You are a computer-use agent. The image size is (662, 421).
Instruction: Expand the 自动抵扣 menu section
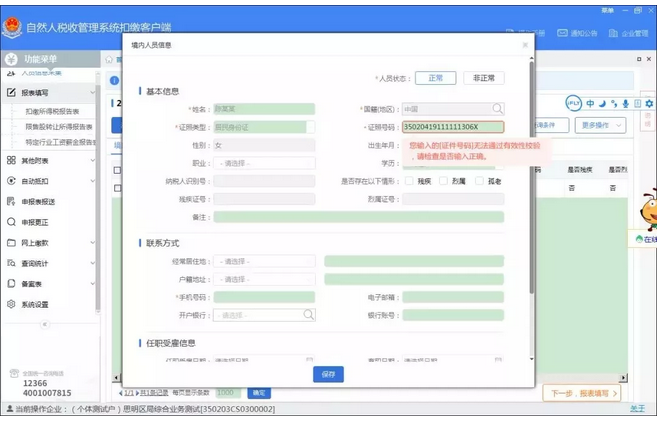(x=92, y=181)
